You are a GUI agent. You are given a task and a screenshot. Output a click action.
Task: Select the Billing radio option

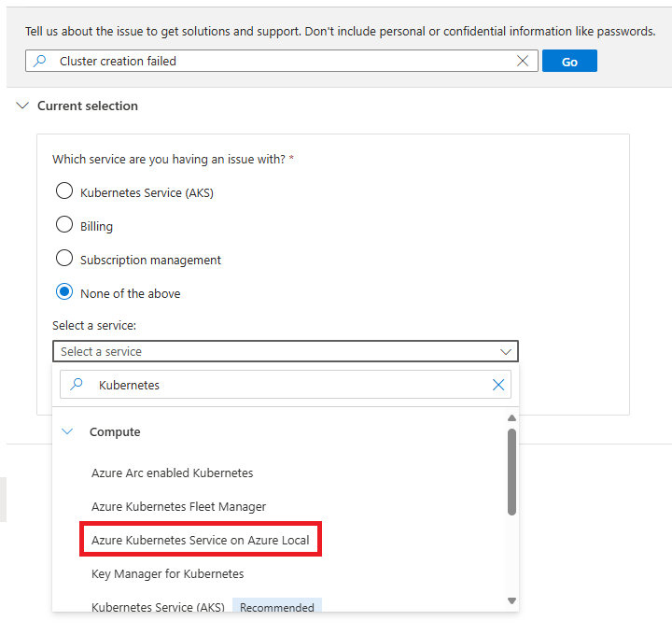[x=64, y=225]
